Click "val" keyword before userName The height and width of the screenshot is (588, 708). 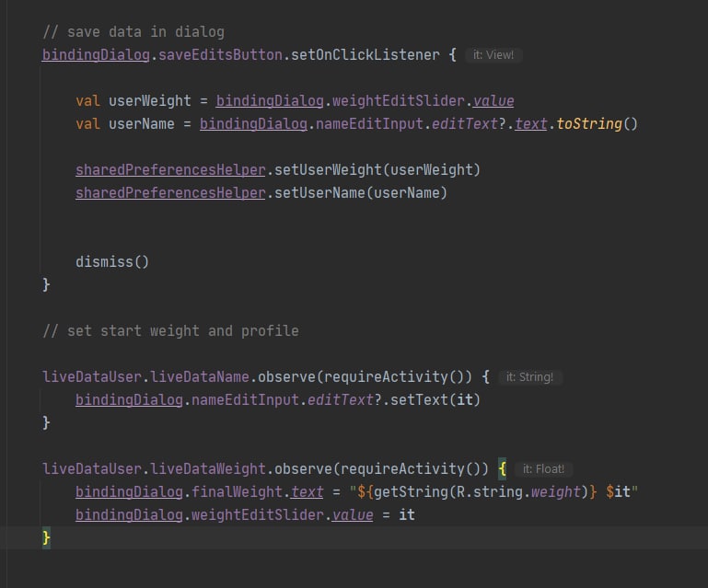click(x=87, y=123)
